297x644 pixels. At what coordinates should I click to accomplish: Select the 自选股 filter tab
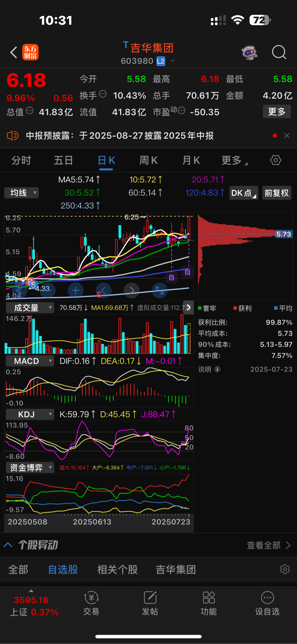pos(63,570)
